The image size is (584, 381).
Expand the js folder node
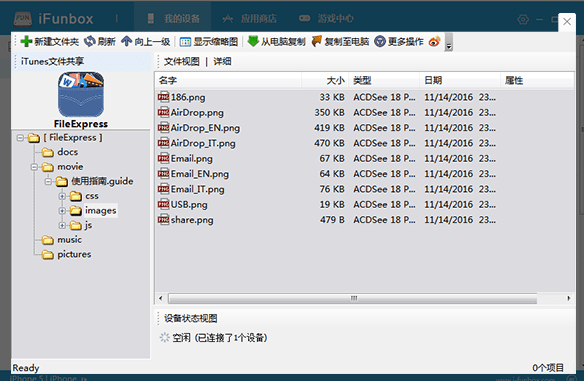[x=62, y=225]
